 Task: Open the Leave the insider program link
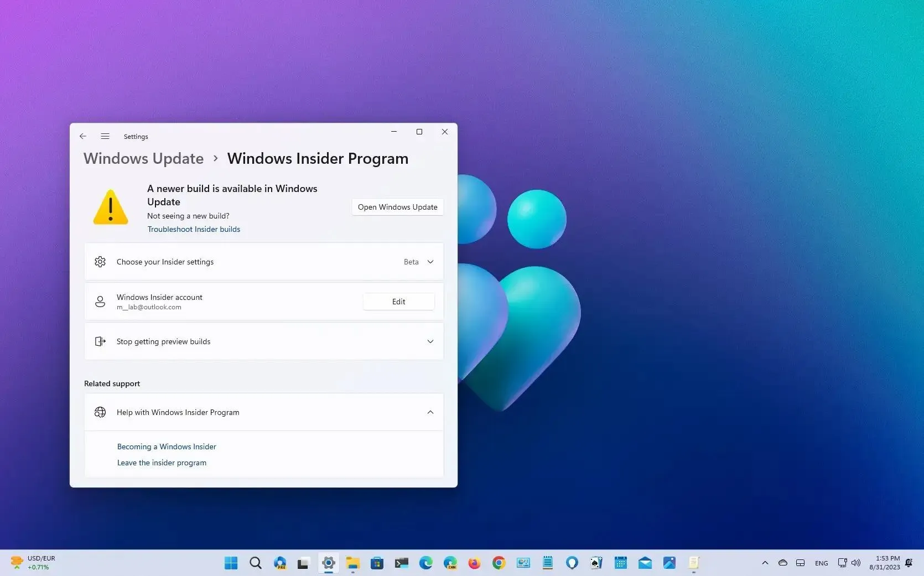pos(162,463)
